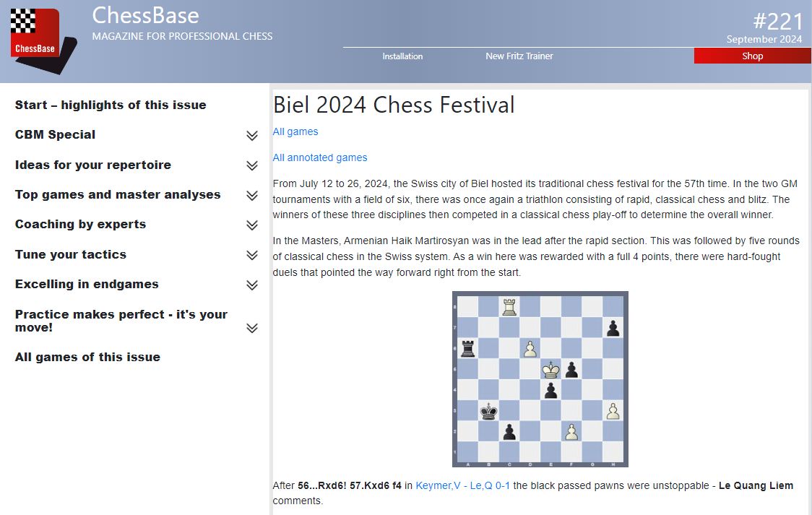
Task: Expand Ideas for your repertoire chevron
Action: pos(251,165)
